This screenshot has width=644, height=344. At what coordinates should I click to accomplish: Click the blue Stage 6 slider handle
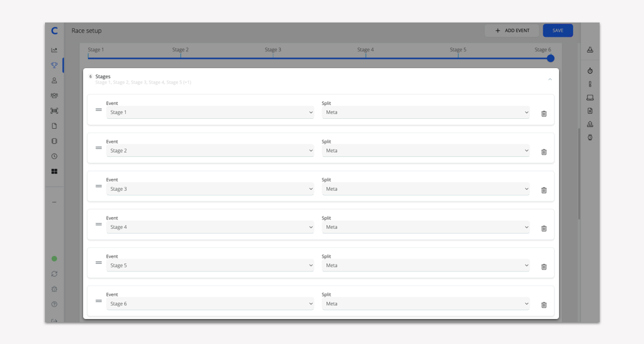tap(551, 58)
